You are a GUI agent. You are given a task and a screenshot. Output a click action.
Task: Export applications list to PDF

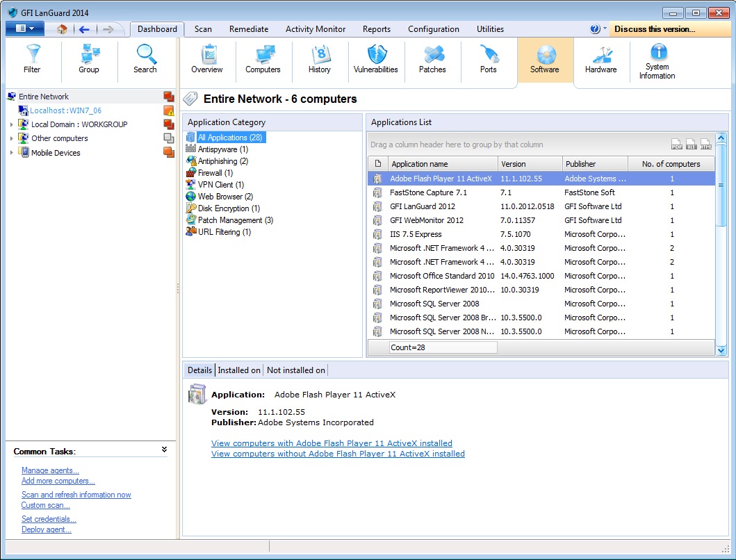coord(676,144)
